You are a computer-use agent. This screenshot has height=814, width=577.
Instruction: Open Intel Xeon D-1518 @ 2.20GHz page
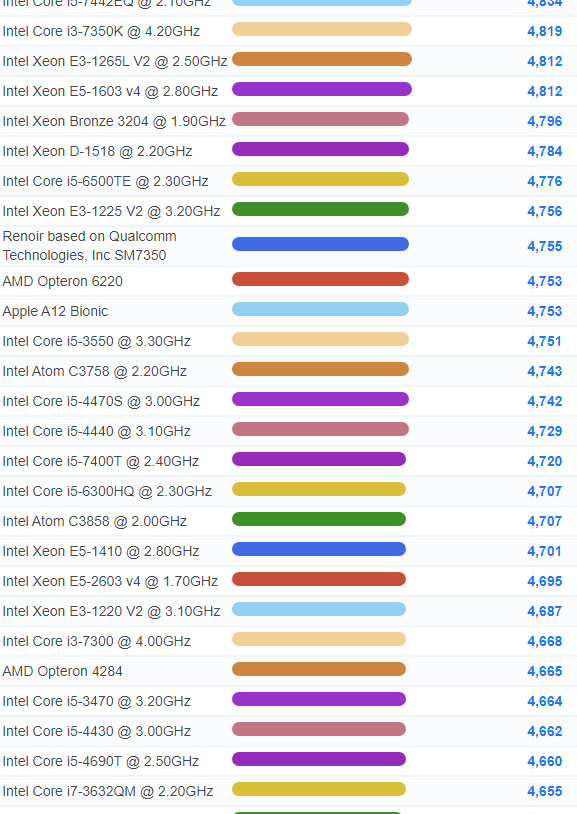[98, 152]
